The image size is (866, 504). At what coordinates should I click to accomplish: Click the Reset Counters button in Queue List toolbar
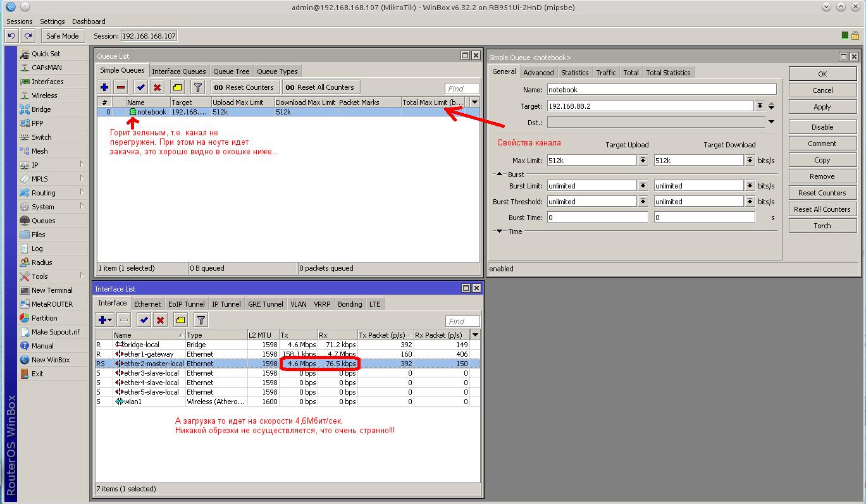click(245, 87)
